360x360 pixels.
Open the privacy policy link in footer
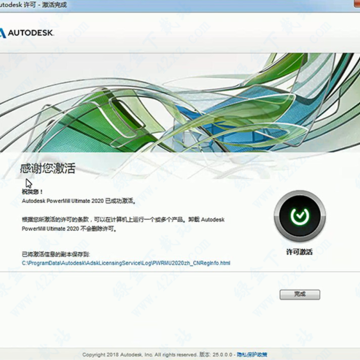[252, 355]
